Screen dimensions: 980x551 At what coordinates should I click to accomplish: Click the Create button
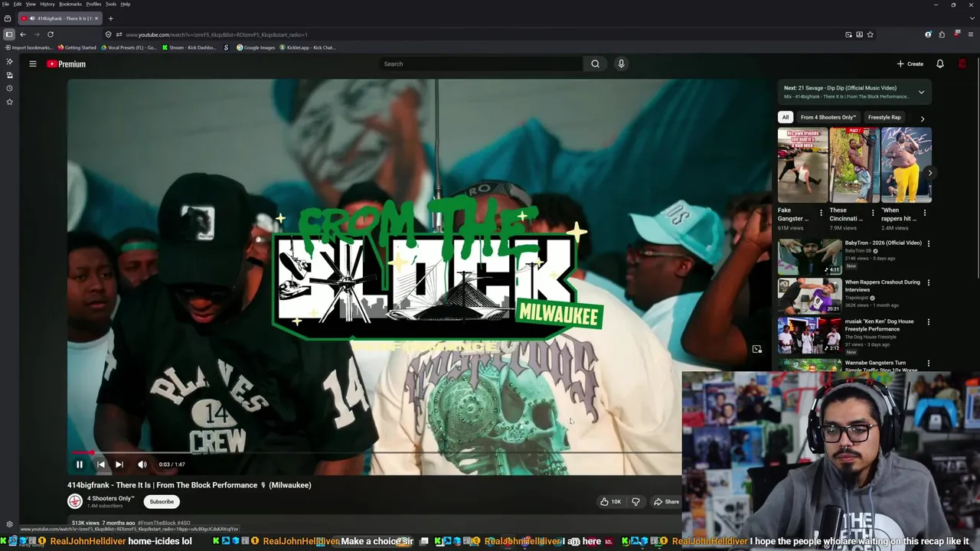coord(910,64)
